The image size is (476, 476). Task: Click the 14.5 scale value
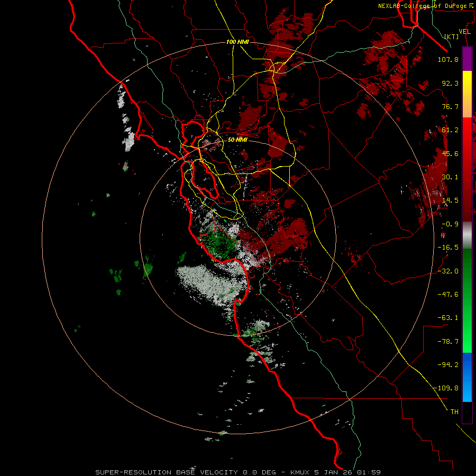450,200
